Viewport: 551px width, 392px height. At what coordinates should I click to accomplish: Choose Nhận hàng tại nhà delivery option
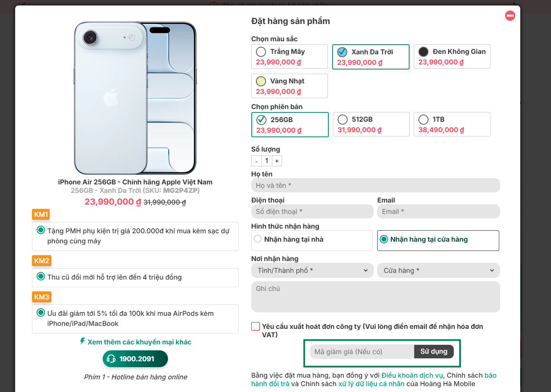pos(258,239)
